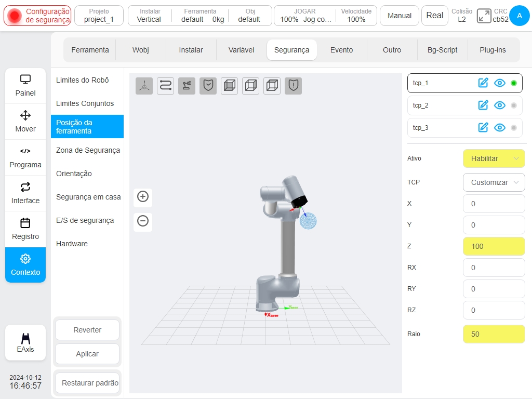Select Zona de Segurança menu item

[x=87, y=150]
